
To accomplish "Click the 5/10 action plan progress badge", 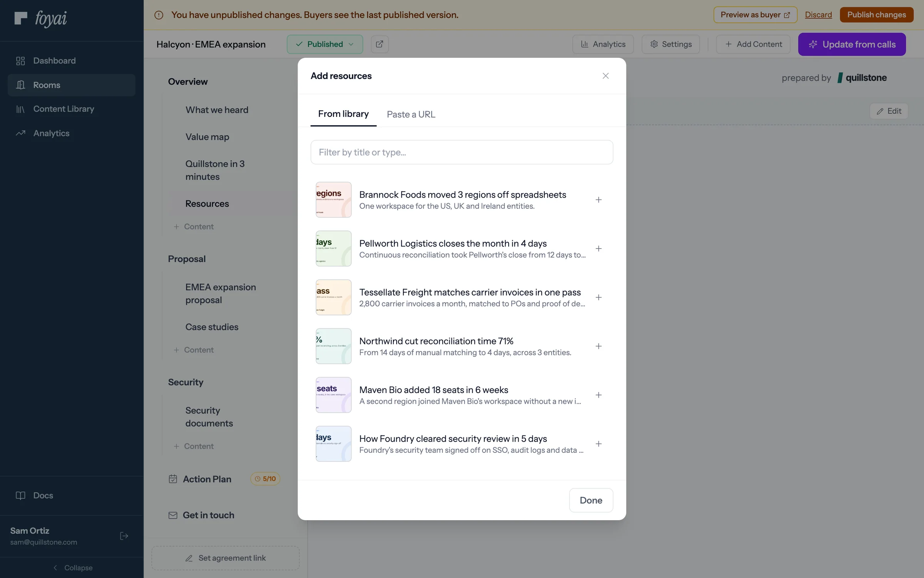I will [x=265, y=479].
